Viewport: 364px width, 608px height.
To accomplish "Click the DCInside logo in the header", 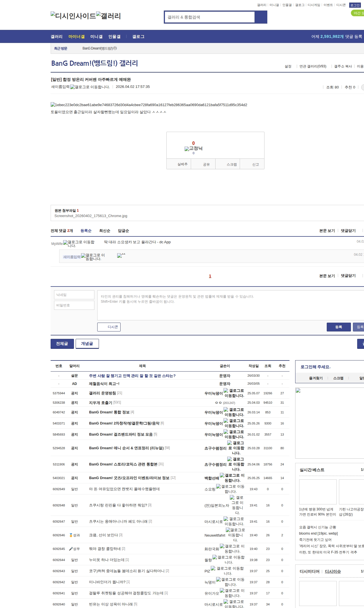I will pos(73,16).
